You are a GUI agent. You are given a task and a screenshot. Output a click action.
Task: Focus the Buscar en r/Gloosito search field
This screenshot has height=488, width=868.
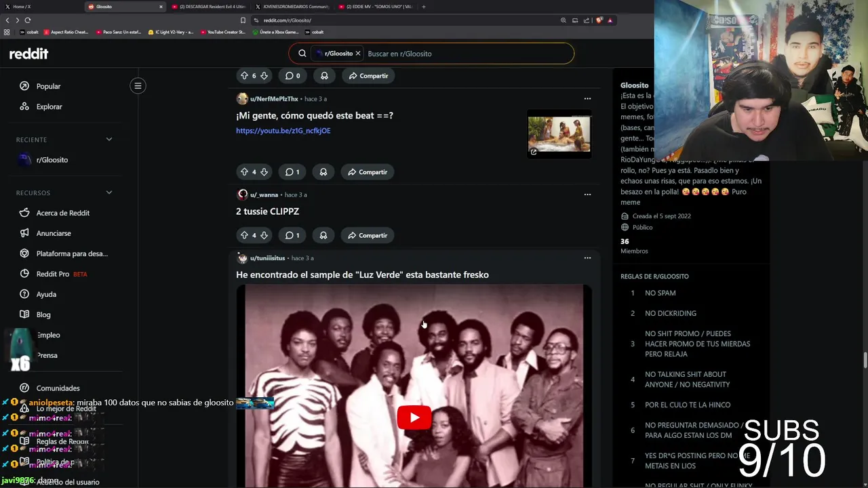(468, 54)
